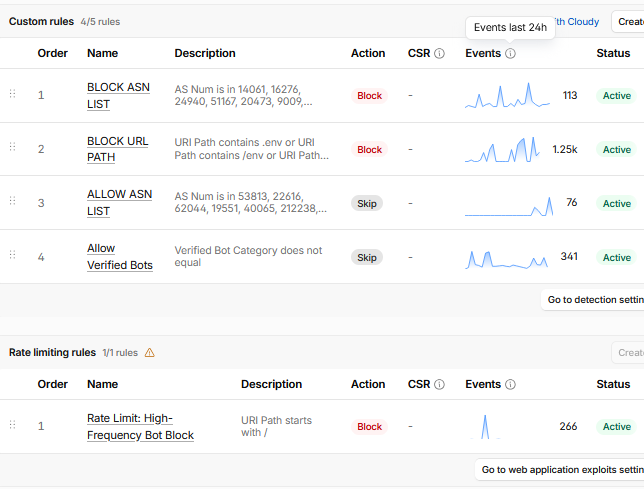This screenshot has width=644, height=489.
Task: Click Rate limiting rules section heading
Action: 52,352
